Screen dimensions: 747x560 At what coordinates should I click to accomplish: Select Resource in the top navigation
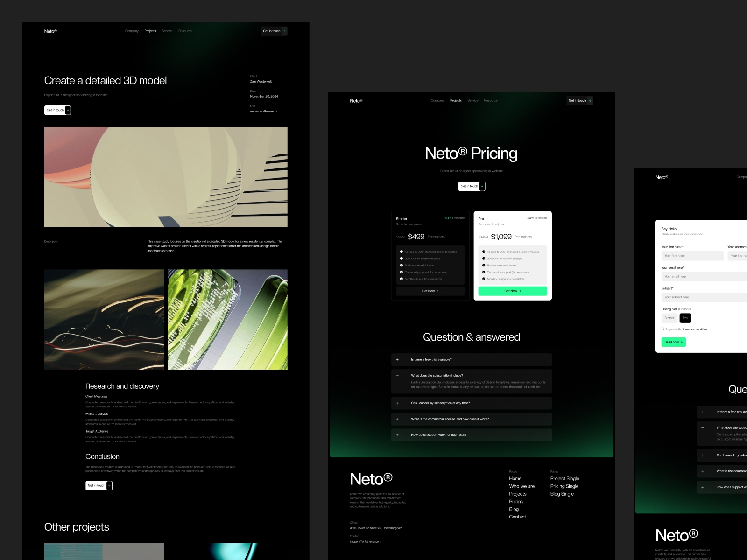pyautogui.click(x=491, y=100)
